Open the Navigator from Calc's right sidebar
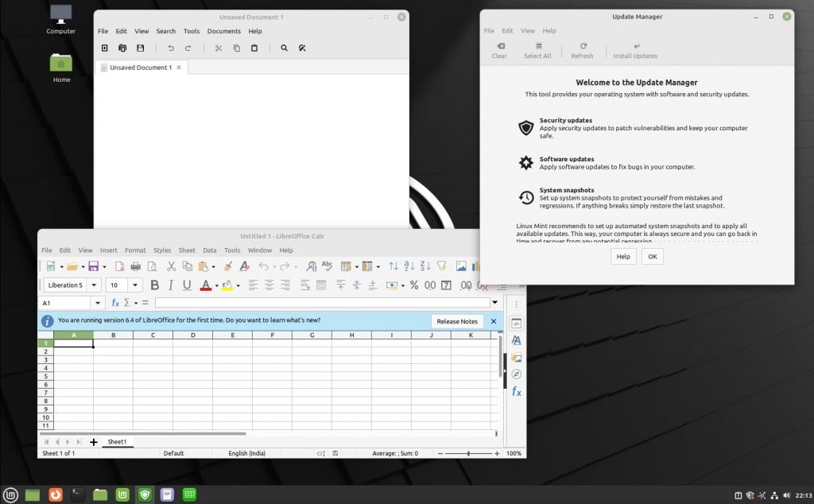The height and width of the screenshot is (504, 814). [517, 372]
